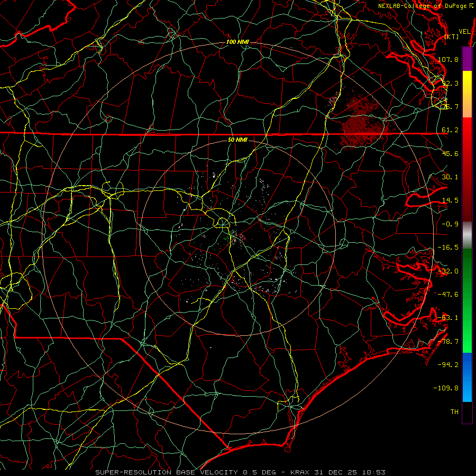The height and width of the screenshot is (476, 476).
Task: Click the 107.8 value on the velocity scale
Action: (x=448, y=59)
